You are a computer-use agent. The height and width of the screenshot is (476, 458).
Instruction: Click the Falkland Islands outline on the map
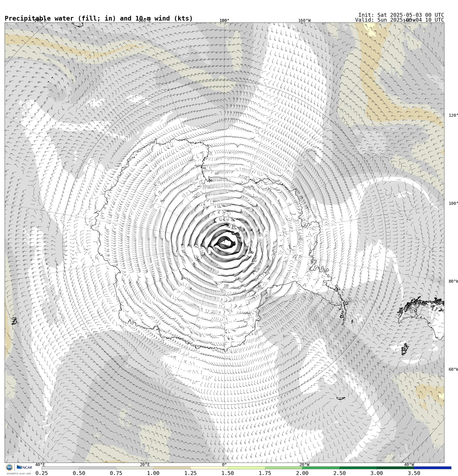[x=405, y=349]
